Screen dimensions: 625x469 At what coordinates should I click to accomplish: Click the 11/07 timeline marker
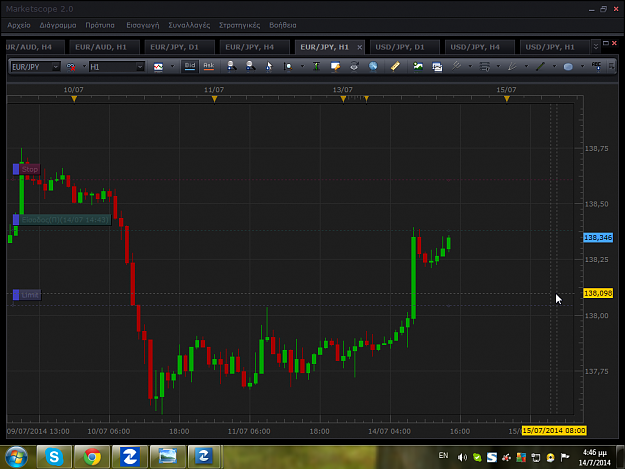(x=214, y=98)
